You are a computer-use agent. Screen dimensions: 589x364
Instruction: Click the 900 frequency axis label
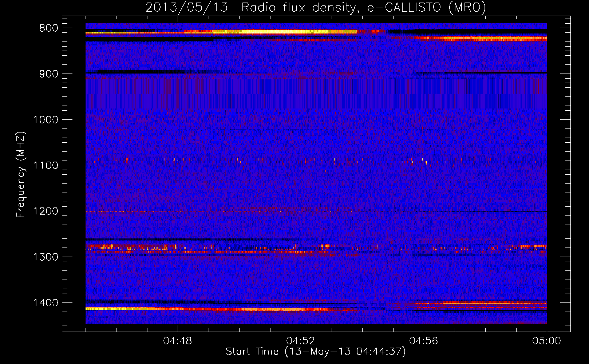[49, 74]
